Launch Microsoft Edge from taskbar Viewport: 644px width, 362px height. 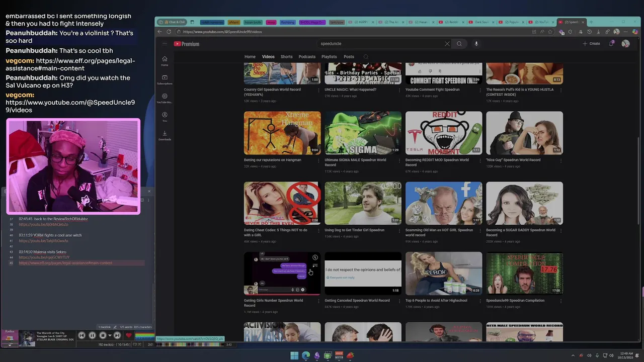[305, 355]
